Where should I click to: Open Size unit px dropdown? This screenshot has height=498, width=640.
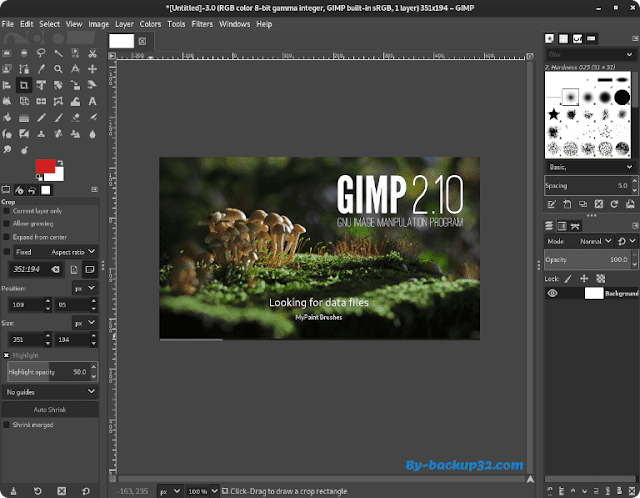[x=85, y=323]
